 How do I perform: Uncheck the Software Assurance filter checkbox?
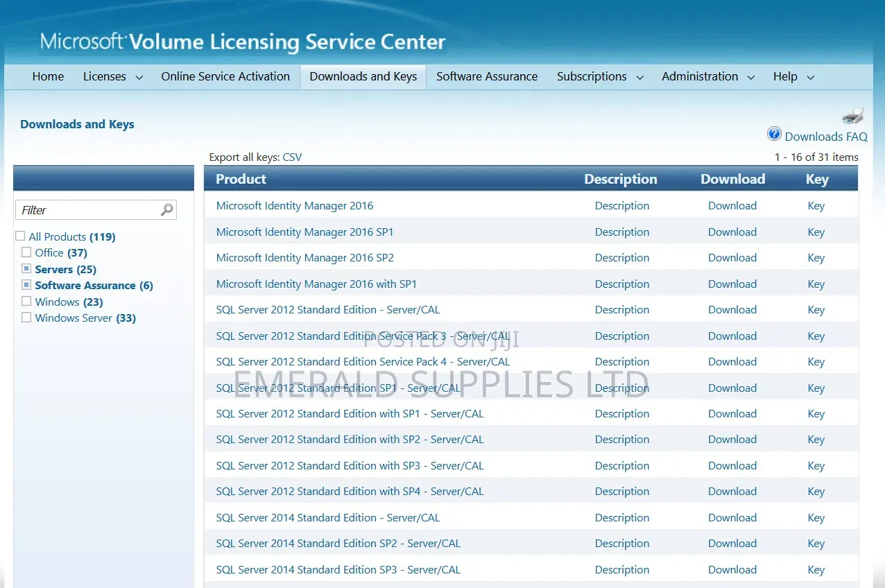point(26,285)
